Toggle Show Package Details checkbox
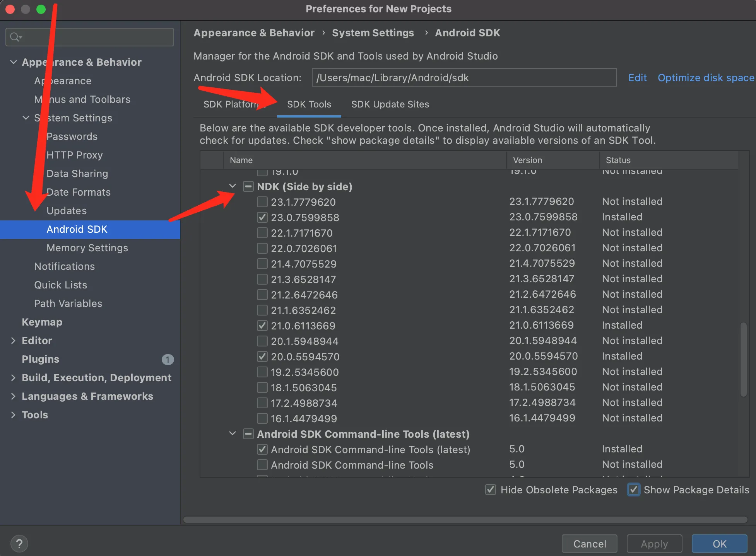756x556 pixels. 633,490
